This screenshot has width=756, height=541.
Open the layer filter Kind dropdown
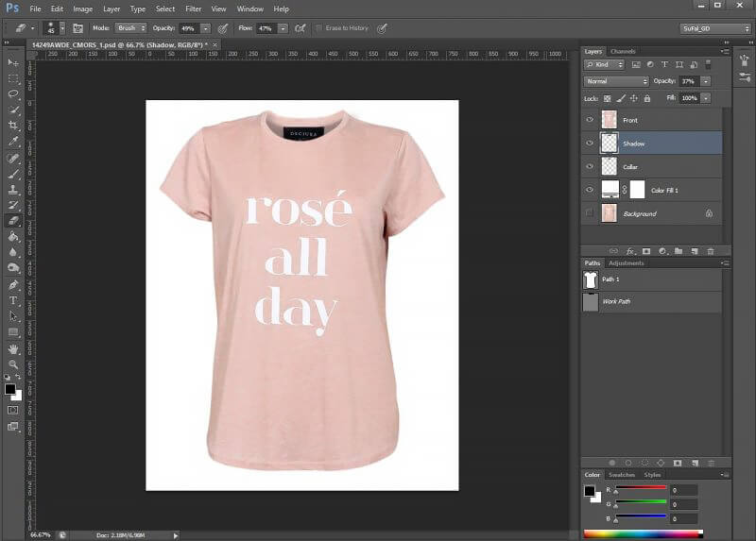(604, 64)
